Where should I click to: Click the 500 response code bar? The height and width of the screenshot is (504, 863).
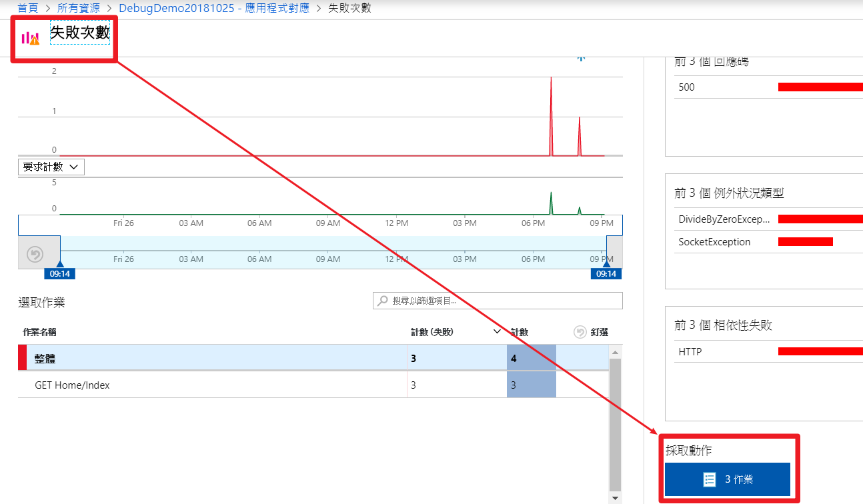pos(820,87)
